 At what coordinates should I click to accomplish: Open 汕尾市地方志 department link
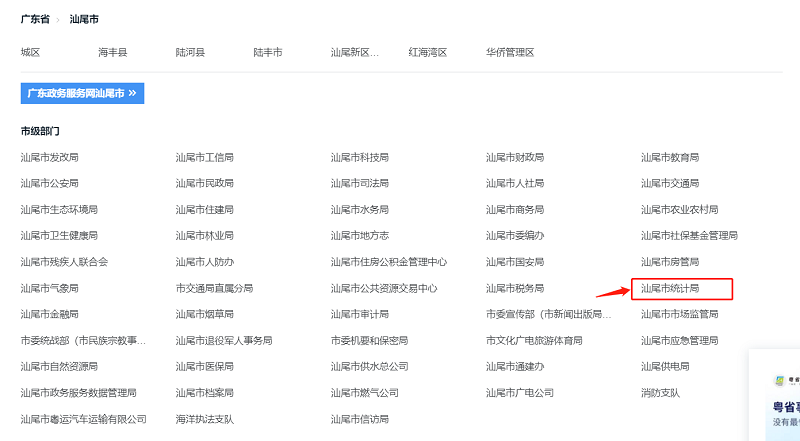pos(360,235)
